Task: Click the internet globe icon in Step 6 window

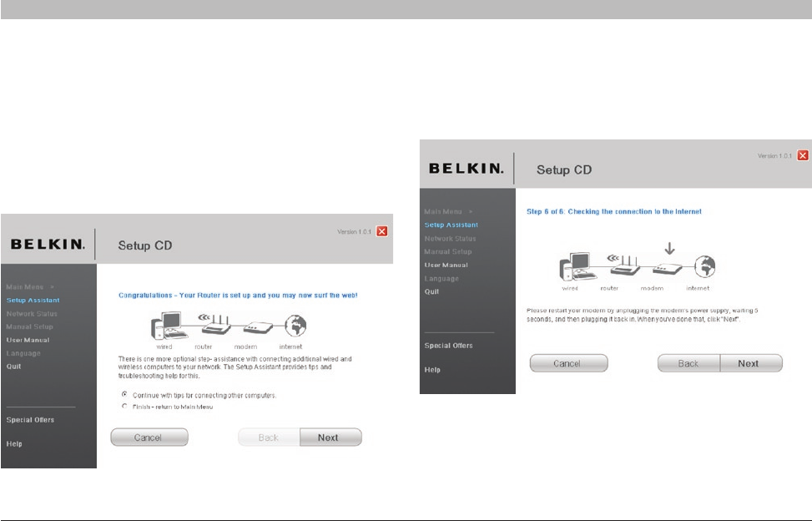Action: pos(705,266)
